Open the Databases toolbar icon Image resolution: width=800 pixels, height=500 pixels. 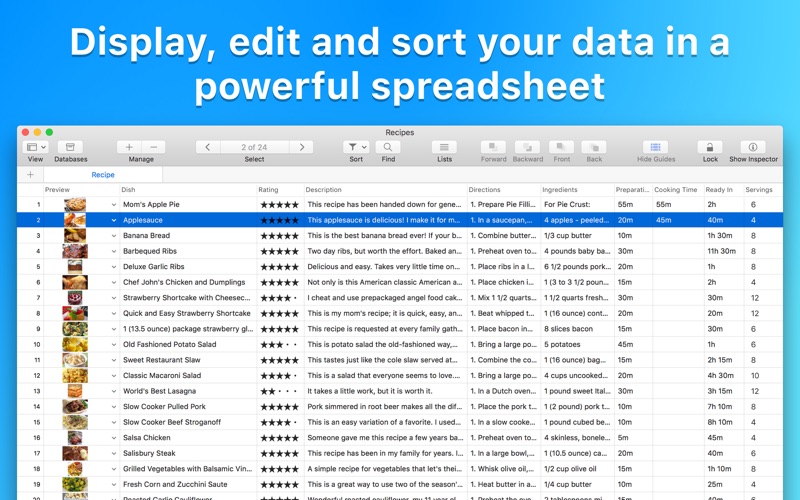[70, 147]
